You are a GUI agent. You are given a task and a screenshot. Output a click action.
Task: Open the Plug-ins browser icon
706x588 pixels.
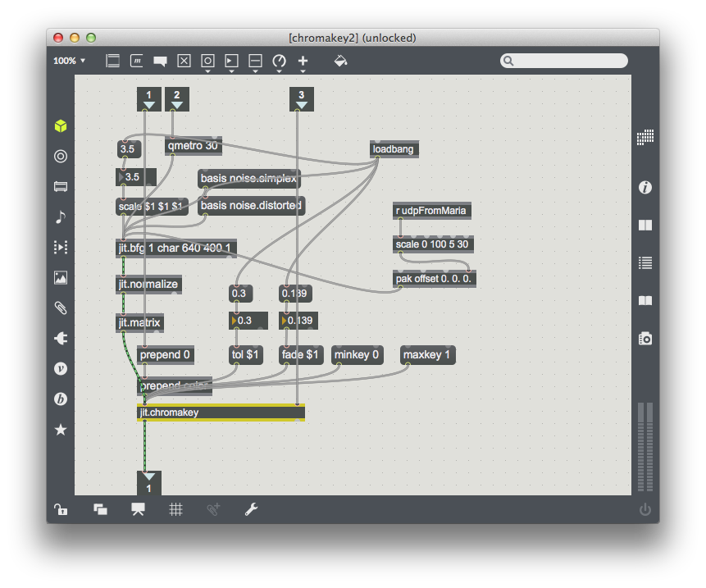click(x=60, y=339)
